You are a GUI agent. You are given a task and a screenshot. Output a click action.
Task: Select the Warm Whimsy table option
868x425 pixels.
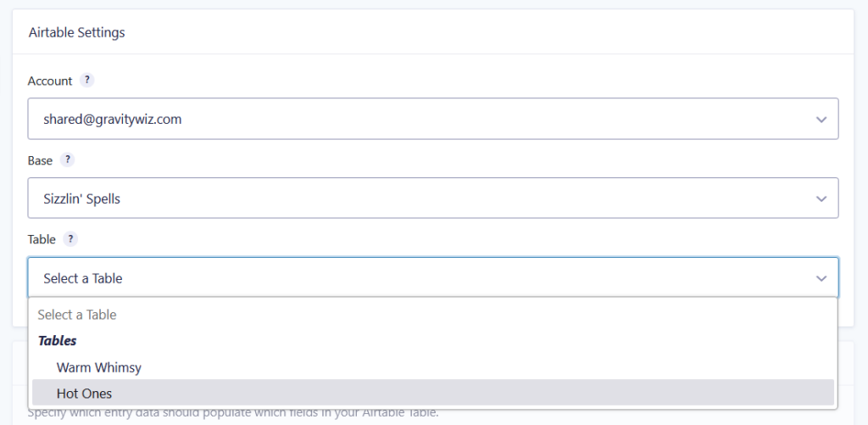pyautogui.click(x=98, y=367)
